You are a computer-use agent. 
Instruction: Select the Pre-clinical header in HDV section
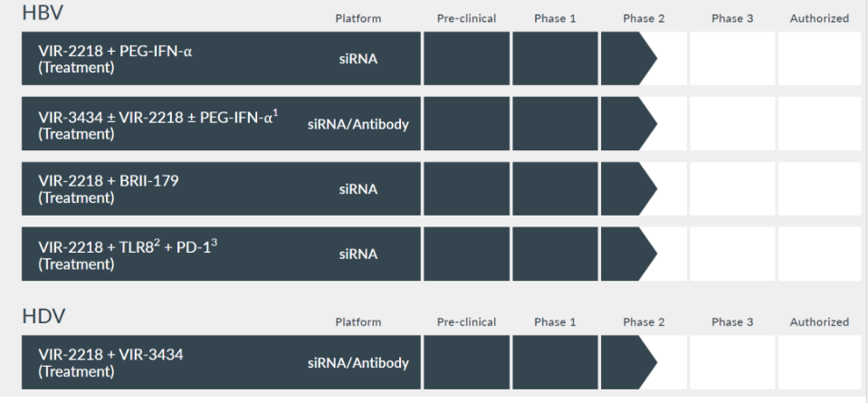point(466,322)
